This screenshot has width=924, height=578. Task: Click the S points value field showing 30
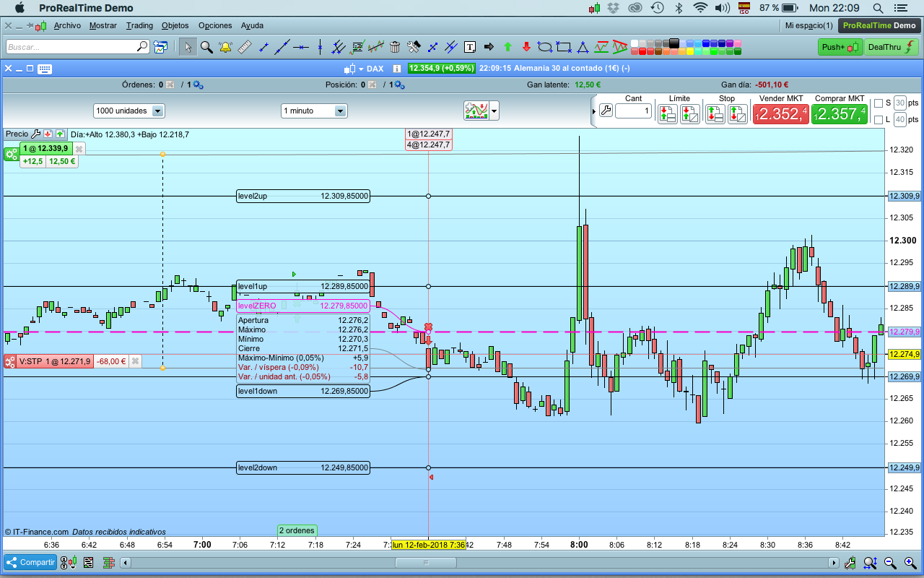coord(899,103)
